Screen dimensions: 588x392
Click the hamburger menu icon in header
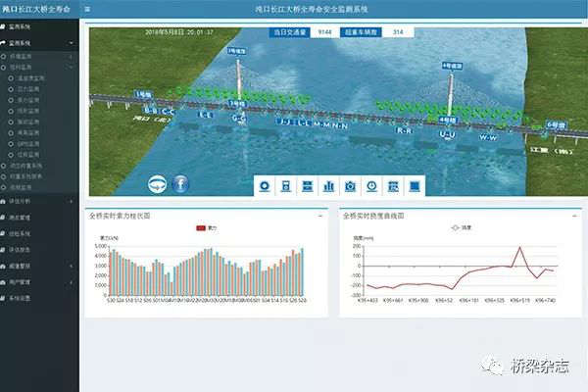click(x=87, y=9)
